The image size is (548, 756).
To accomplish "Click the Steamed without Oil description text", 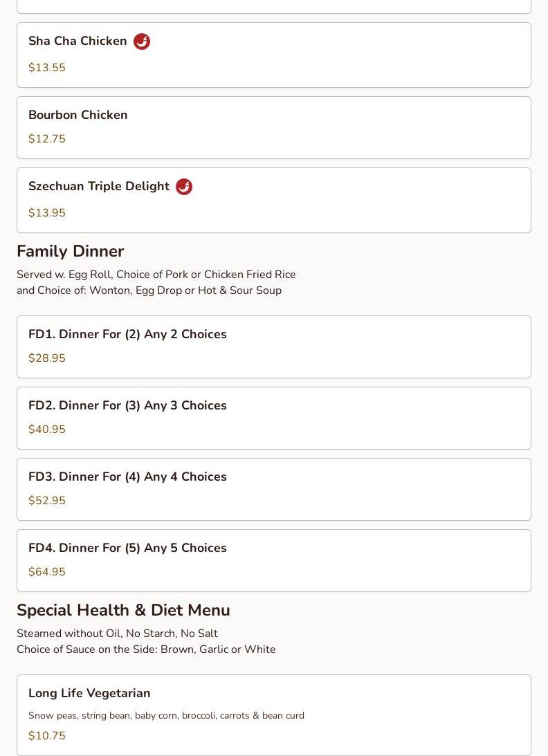I will (117, 634).
